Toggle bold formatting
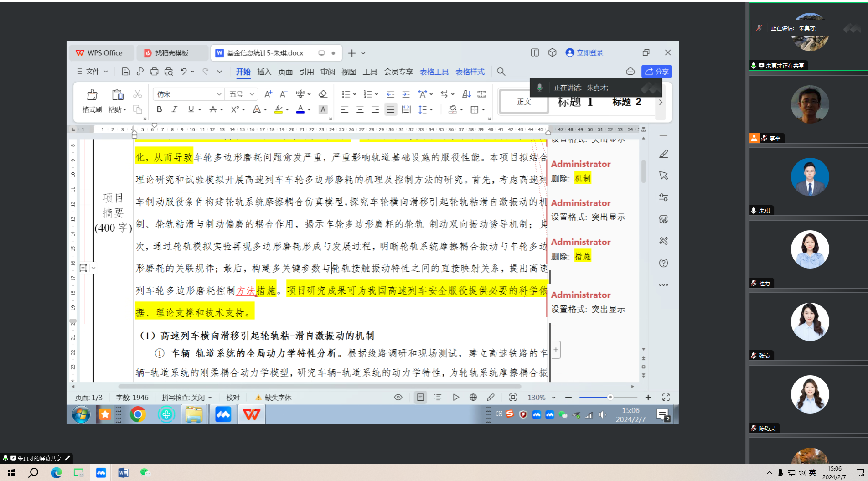The image size is (868, 481). 159,109
